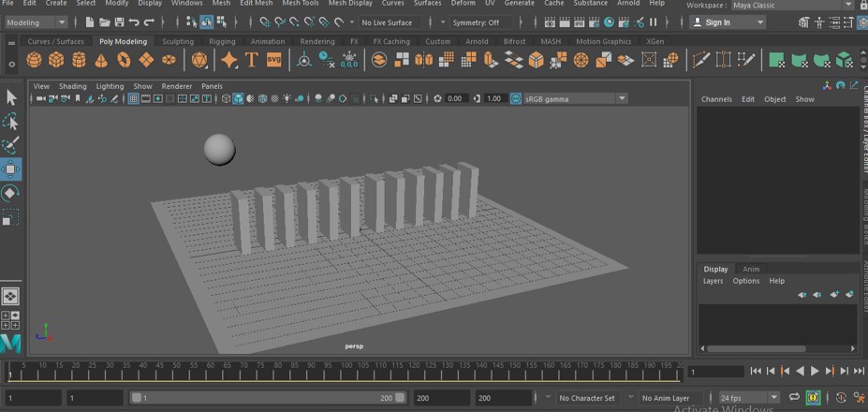Click the Multi-Cut knife tool icon
The width and height of the screenshot is (868, 412).
click(700, 59)
